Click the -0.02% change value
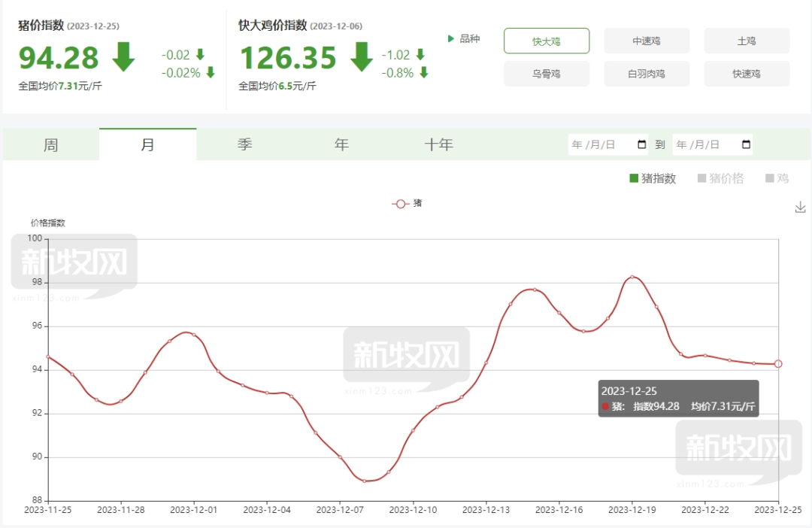 pos(180,72)
